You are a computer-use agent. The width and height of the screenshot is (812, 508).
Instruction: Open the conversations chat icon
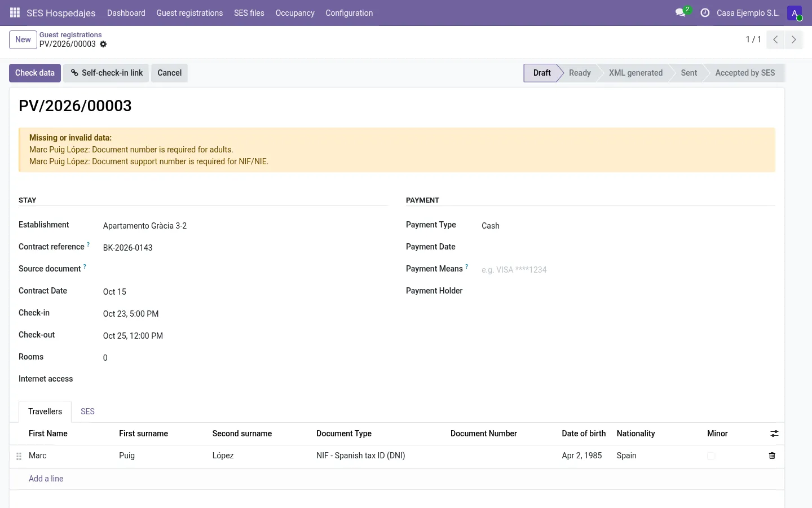[x=681, y=12]
